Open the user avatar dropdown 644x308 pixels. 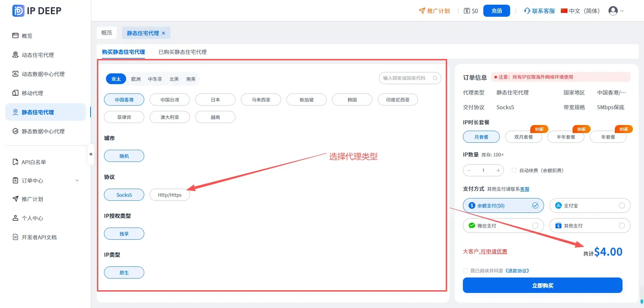tap(616, 11)
